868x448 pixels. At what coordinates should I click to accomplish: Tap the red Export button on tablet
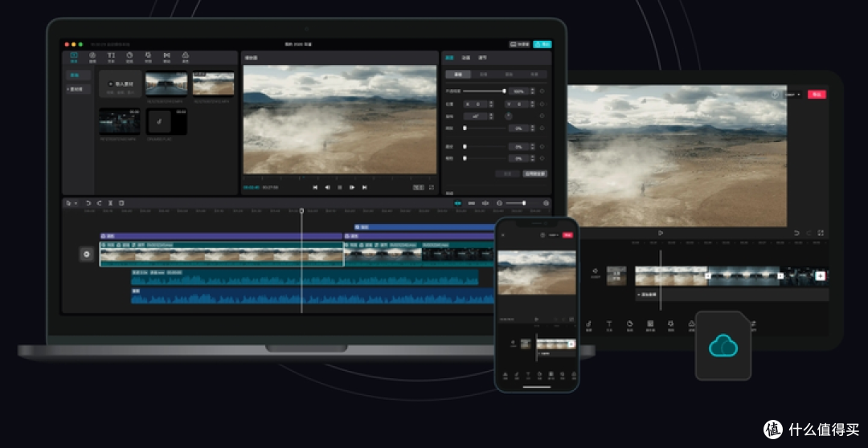tap(817, 95)
